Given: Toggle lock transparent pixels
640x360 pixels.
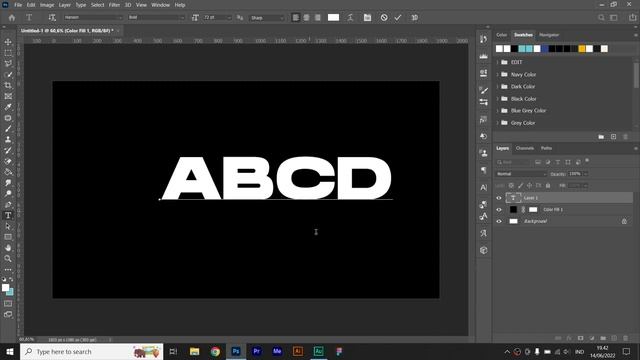Looking at the screenshot, I should click(511, 186).
